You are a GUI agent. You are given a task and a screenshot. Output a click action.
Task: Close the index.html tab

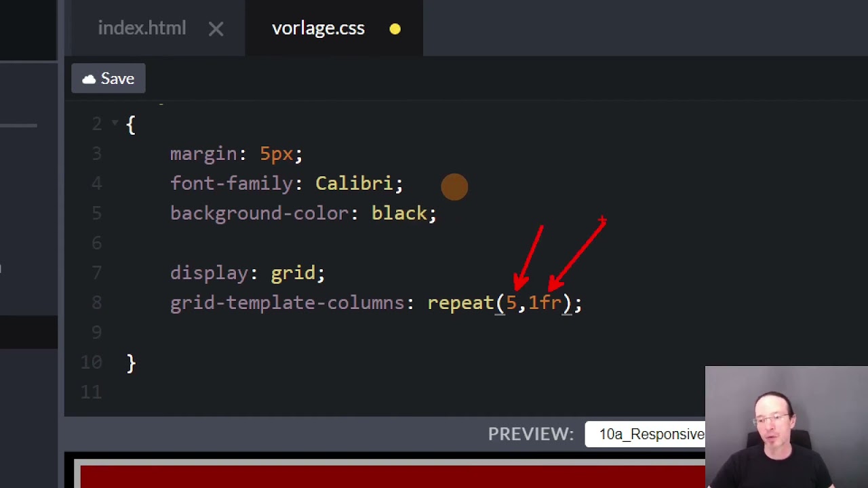(216, 28)
